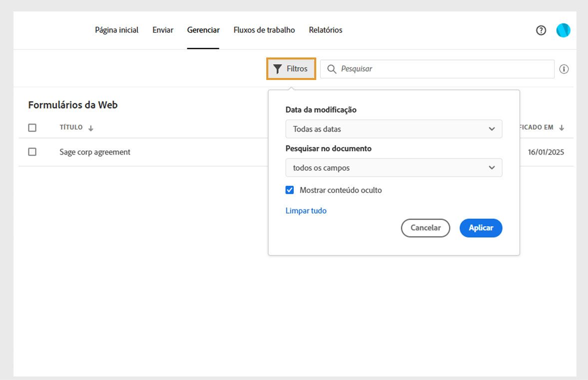The image size is (588, 380).
Task: Dismiss the panel with Cancelar
Action: (x=425, y=227)
